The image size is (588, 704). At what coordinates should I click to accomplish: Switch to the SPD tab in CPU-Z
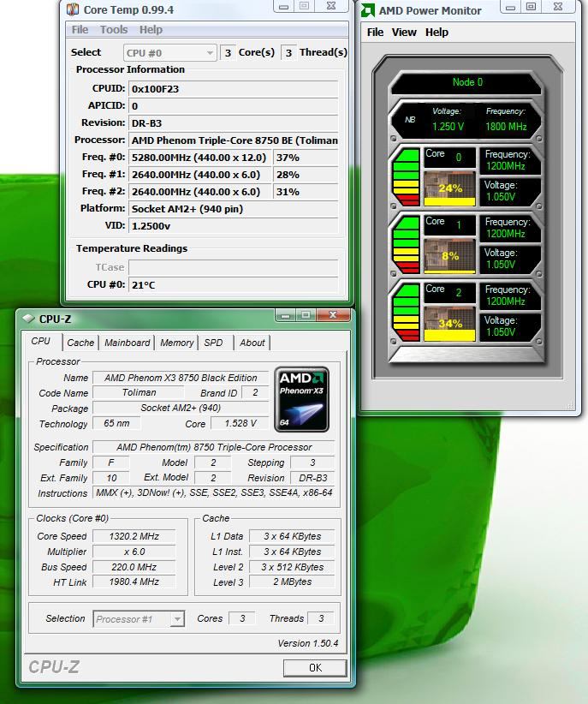point(214,343)
